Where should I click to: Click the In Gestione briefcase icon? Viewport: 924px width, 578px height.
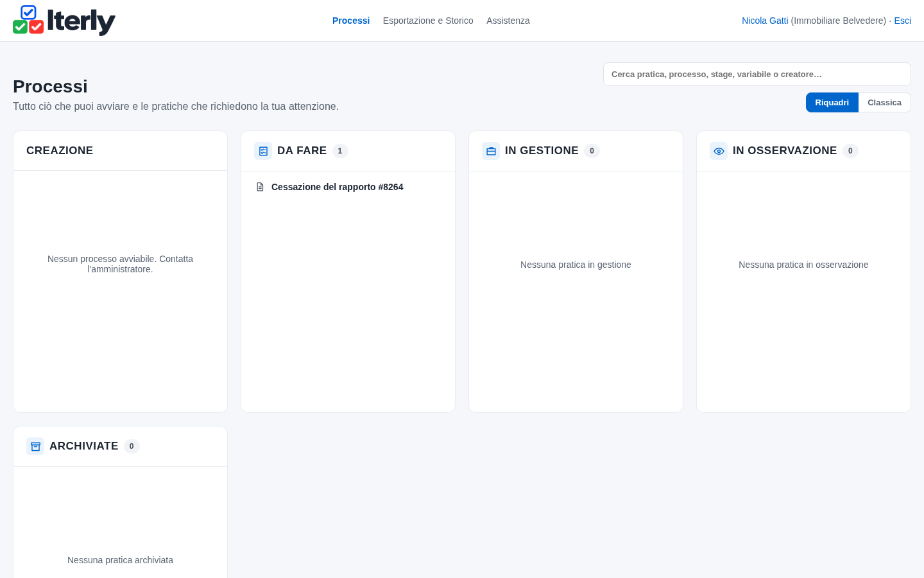491,151
